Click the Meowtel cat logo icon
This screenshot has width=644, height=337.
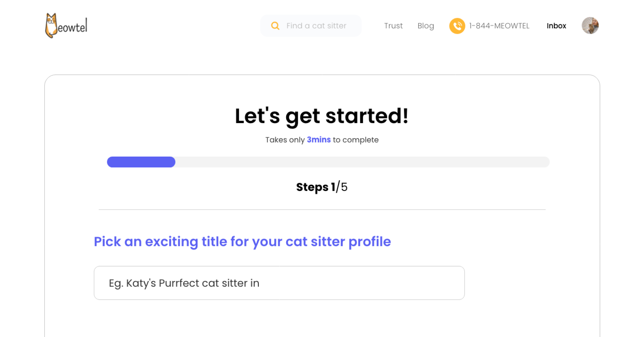51,25
